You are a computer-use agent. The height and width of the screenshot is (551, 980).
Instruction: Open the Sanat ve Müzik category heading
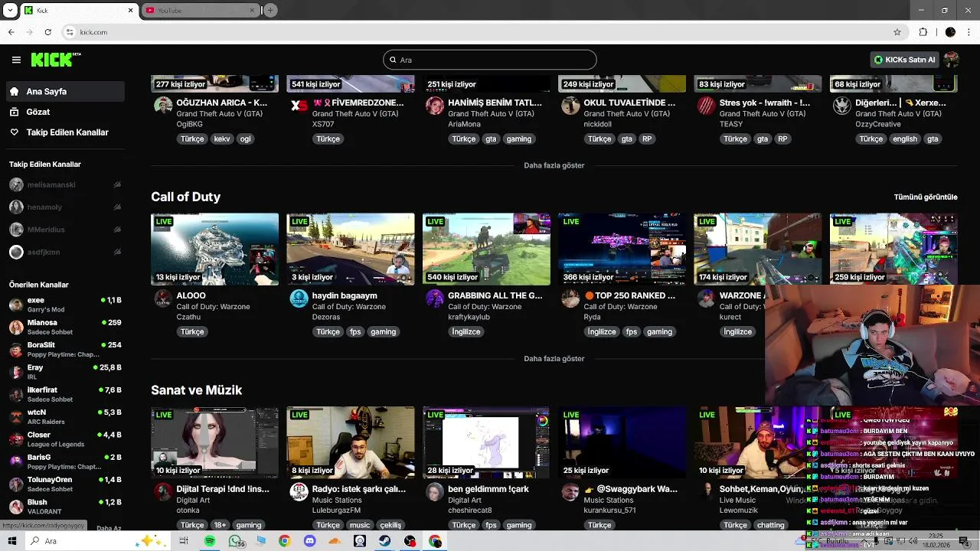(196, 390)
